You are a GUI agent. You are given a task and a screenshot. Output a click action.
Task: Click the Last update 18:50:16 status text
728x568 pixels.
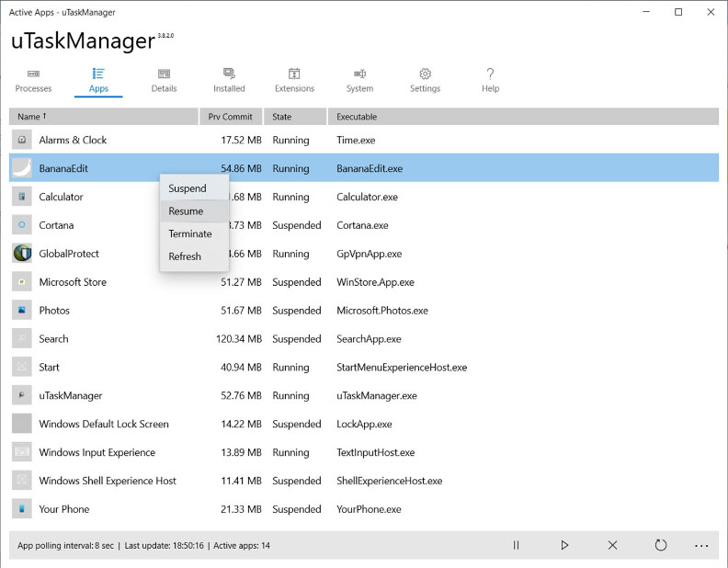164,546
